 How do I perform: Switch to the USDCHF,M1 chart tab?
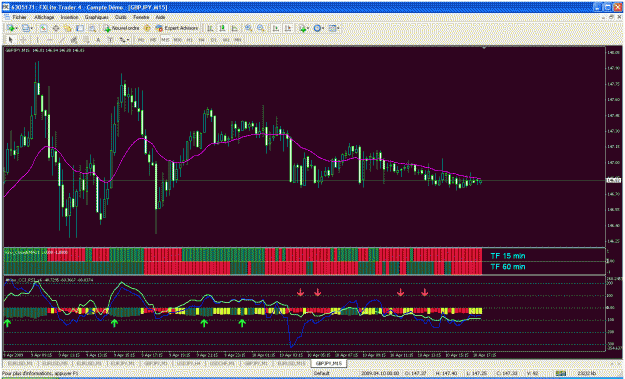222,363
